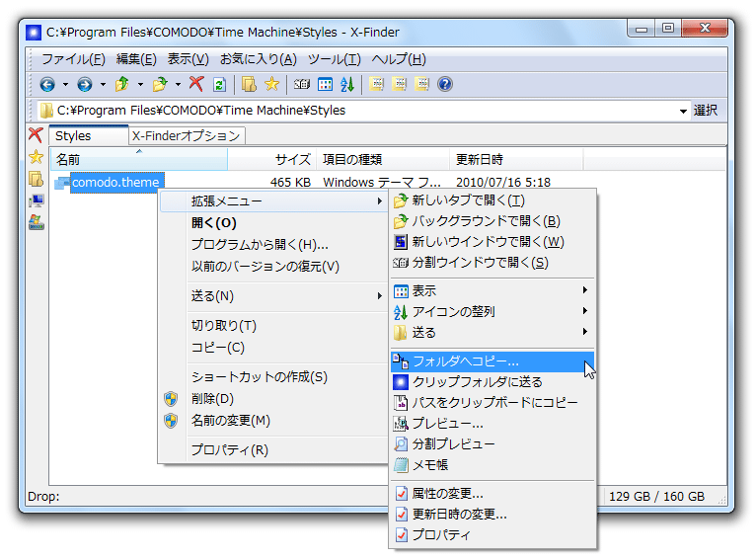Choose 切り取り(T) in context menu
The height and width of the screenshot is (560, 756).
pos(273,326)
